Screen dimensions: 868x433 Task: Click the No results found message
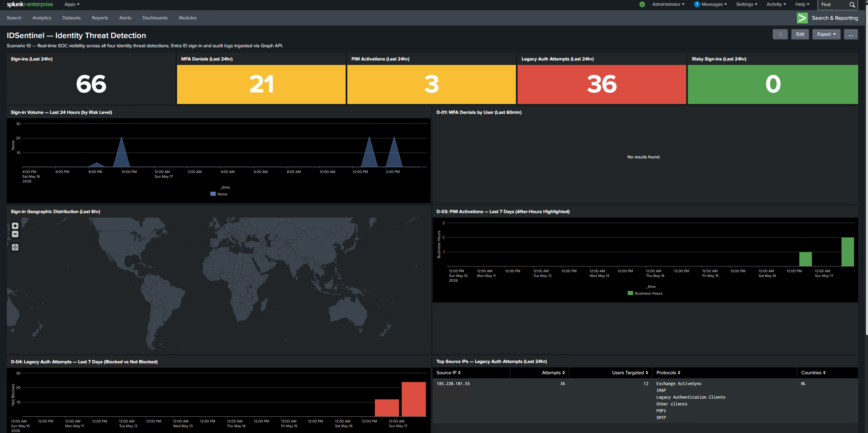644,157
